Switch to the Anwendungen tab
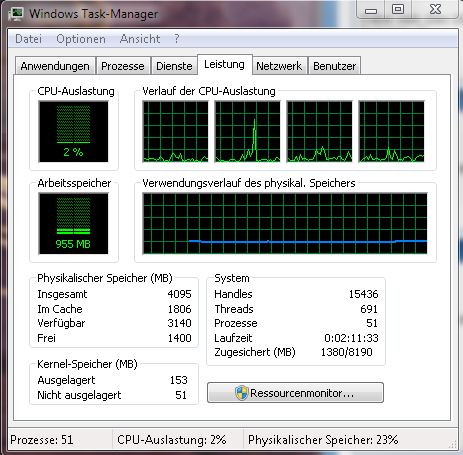Viewport: 463px width, 455px height. click(x=55, y=66)
